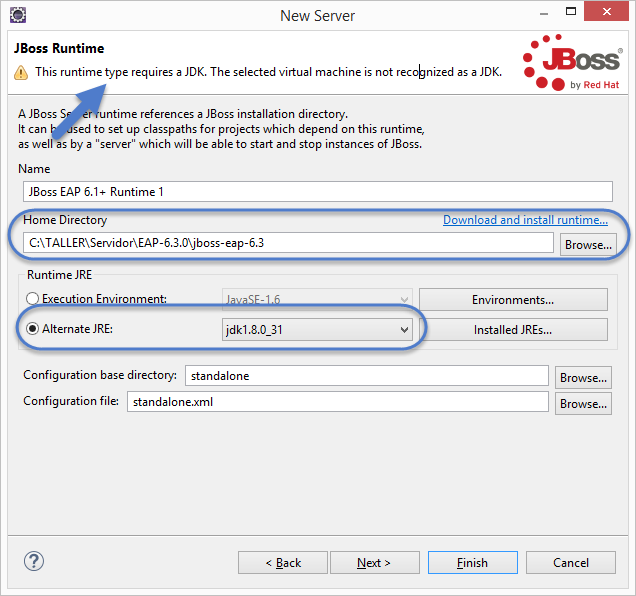Click the standalone.xml configuration file field
The image size is (636, 596).
pyautogui.click(x=337, y=402)
